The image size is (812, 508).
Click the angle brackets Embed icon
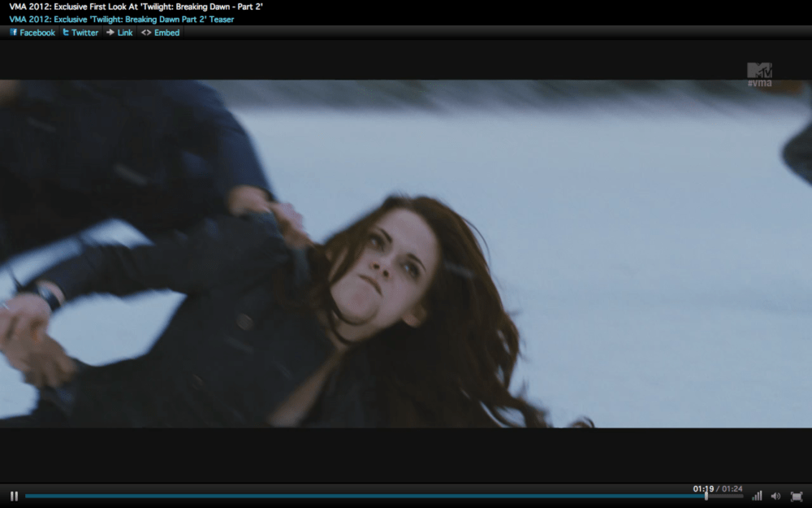pos(146,33)
